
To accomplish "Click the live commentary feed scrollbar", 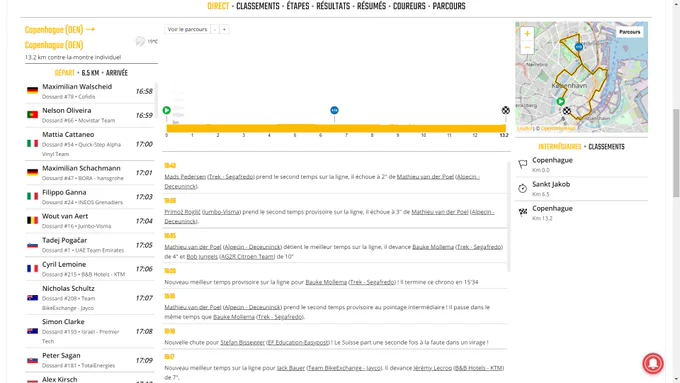I will (509, 216).
